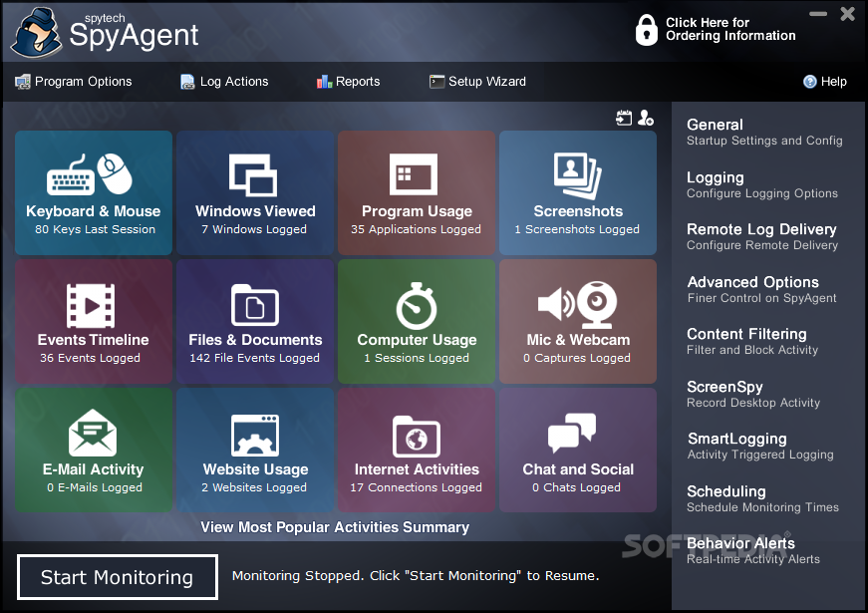Open the Events Timeline tile
The width and height of the screenshot is (868, 613).
pyautogui.click(x=94, y=321)
